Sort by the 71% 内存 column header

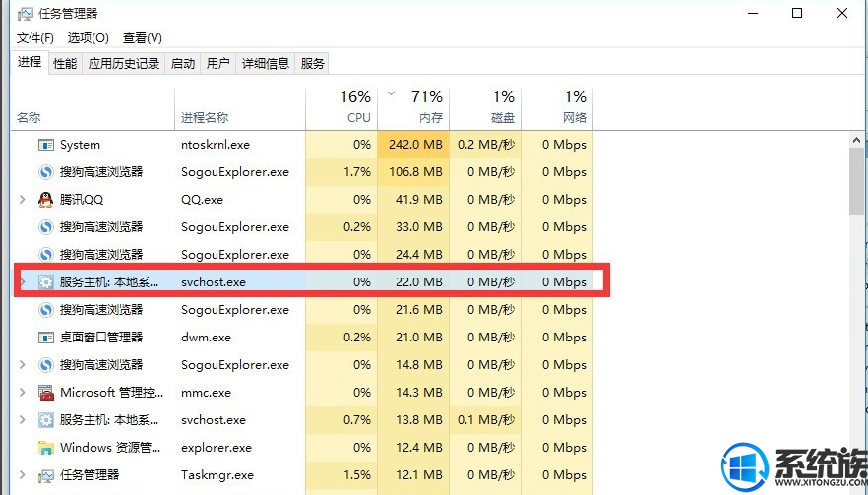click(413, 108)
